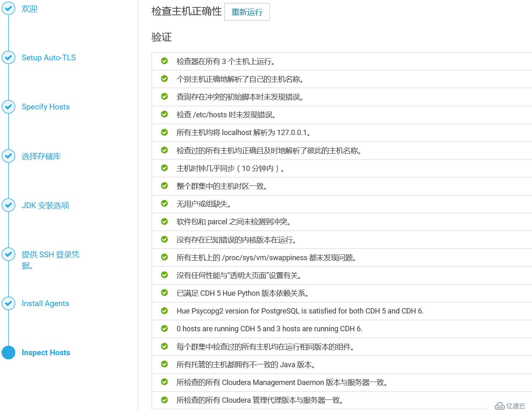Click green check for localhost 解析为 127.0.0.1 row
The image size is (532, 411).
coord(164,132)
